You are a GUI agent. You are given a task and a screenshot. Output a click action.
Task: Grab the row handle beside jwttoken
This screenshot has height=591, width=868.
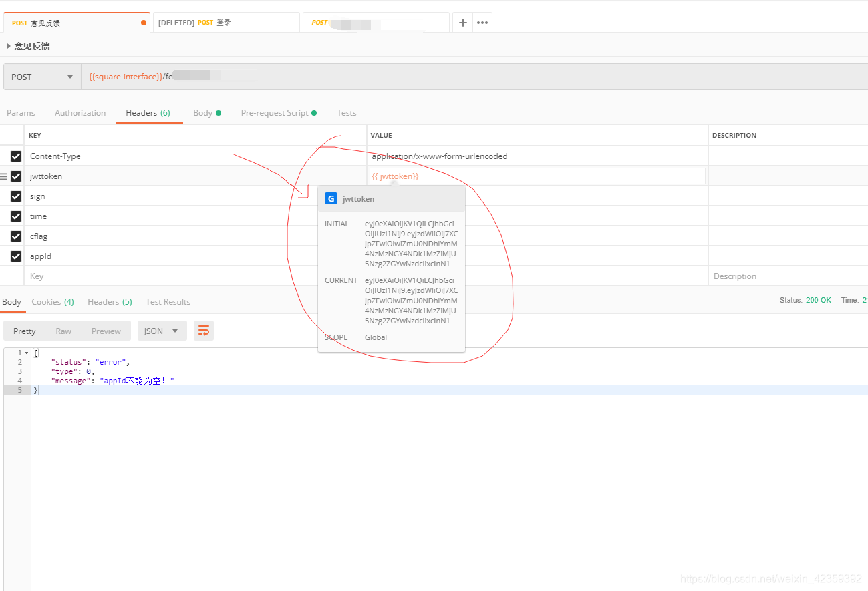point(4,176)
